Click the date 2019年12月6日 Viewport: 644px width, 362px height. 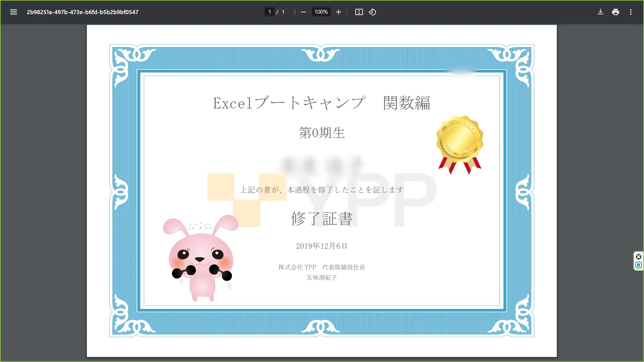point(321,246)
